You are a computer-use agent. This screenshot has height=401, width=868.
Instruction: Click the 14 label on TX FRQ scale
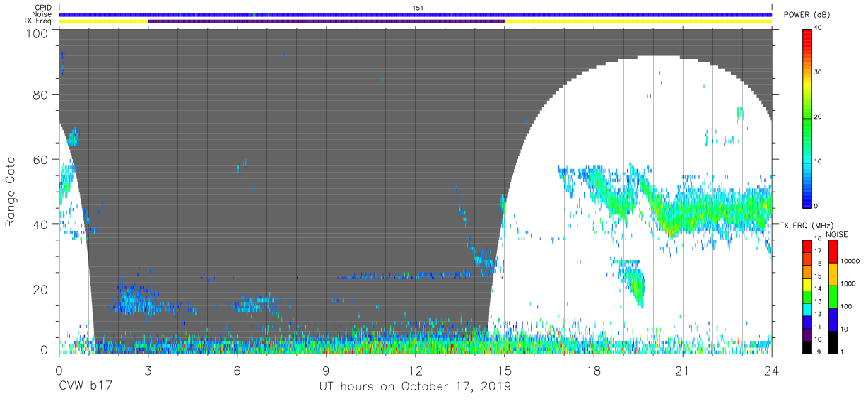pyautogui.click(x=819, y=291)
